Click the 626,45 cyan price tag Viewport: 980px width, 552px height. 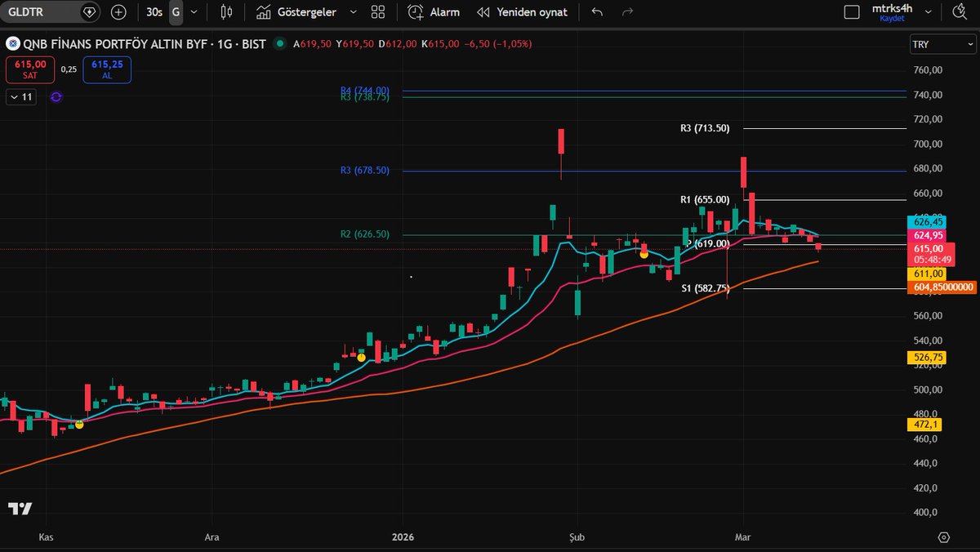coord(925,221)
